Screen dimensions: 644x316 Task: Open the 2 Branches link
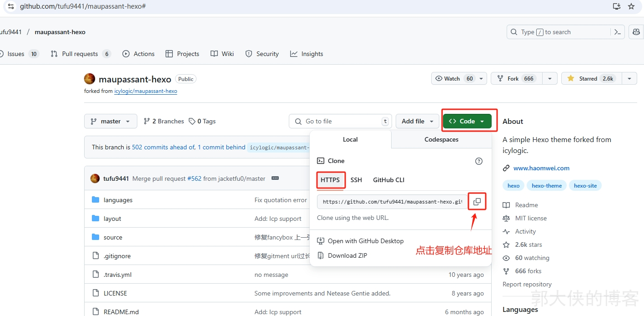pos(164,121)
